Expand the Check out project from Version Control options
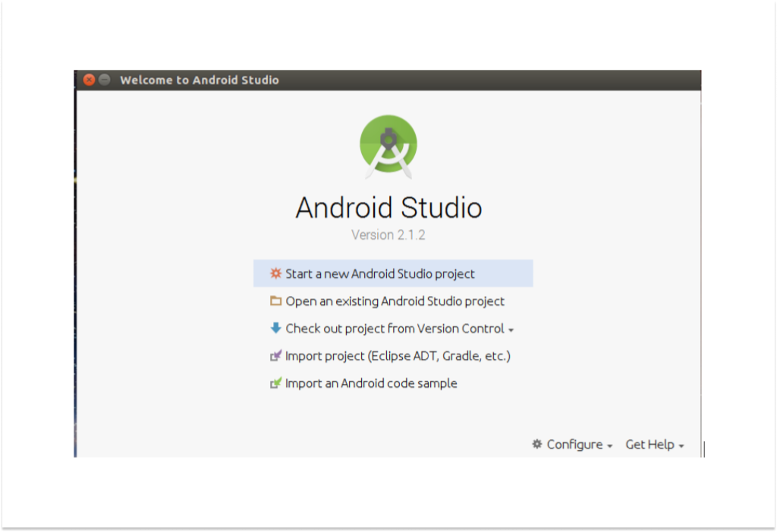Viewport: 777px width, 532px height. click(513, 329)
